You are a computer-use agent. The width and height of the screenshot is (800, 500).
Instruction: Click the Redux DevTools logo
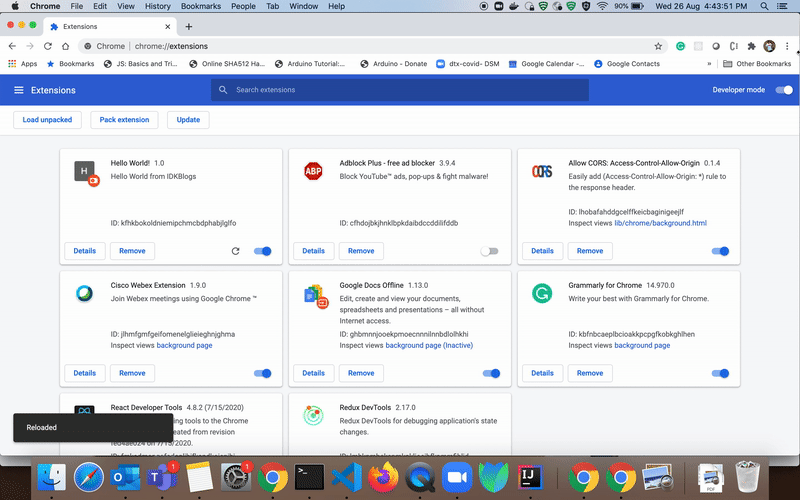click(x=313, y=415)
